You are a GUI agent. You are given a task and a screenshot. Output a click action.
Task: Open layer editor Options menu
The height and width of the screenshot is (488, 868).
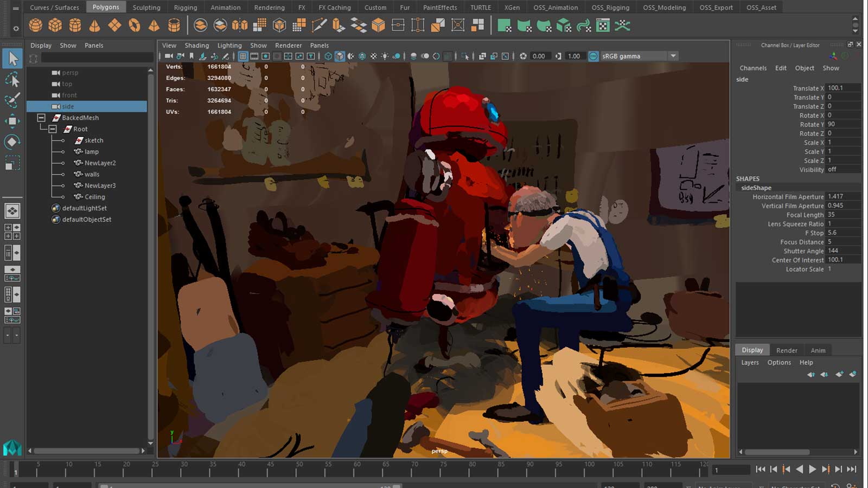click(x=779, y=363)
